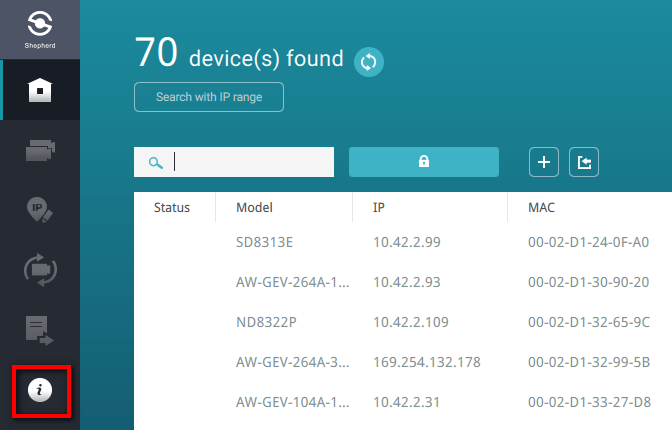Sort by the MAC column header

pyautogui.click(x=541, y=208)
